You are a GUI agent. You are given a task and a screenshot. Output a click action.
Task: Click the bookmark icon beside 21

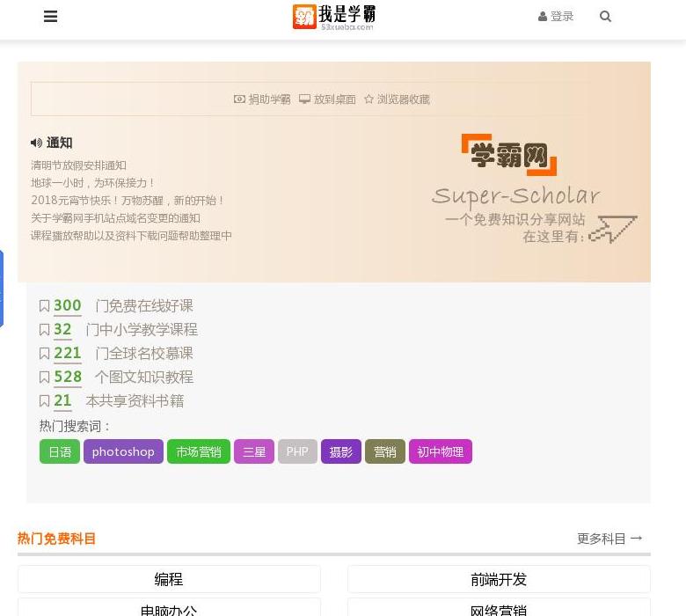coord(44,400)
